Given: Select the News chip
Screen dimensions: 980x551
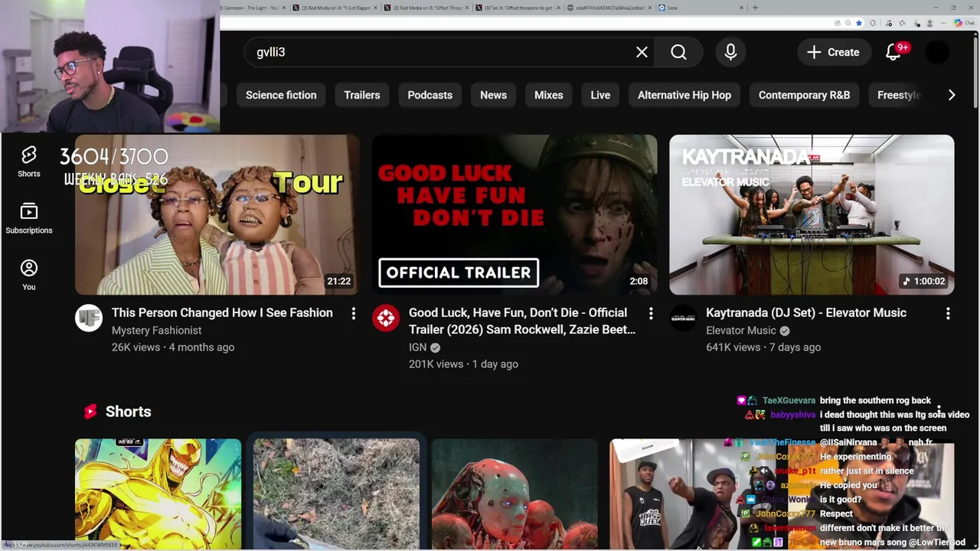Looking at the screenshot, I should (x=493, y=95).
